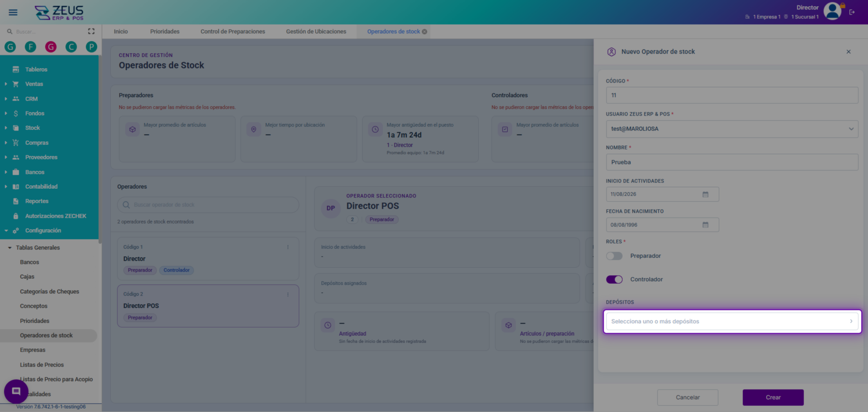Open the calendar icon for Fecha de Nacimiento
Screen dimensions: 868x412
[705, 225]
